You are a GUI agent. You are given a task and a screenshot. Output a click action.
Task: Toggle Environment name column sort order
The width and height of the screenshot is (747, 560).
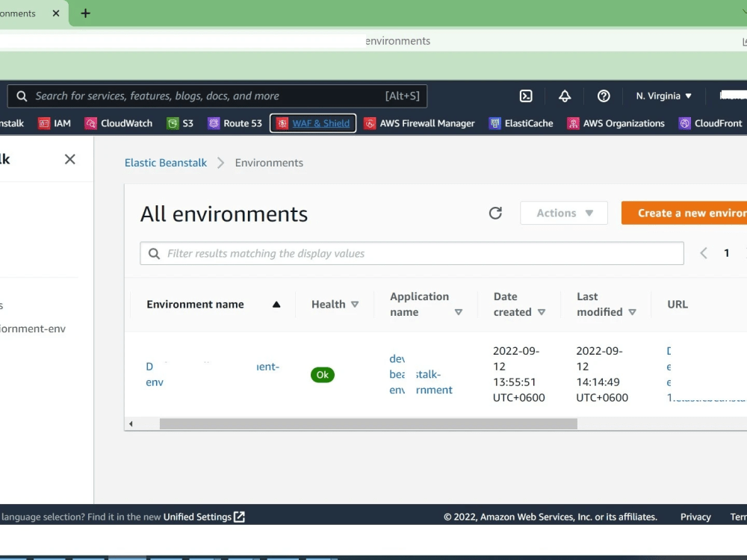click(276, 304)
